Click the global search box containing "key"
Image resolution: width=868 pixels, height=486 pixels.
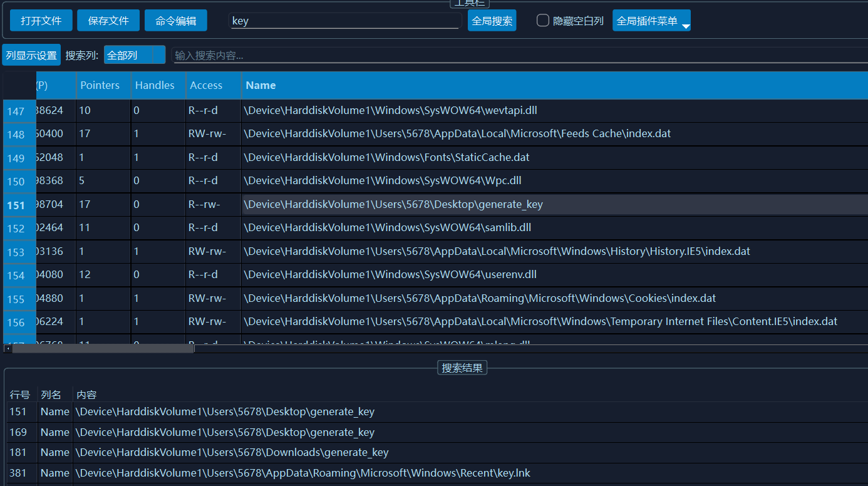[x=344, y=21]
